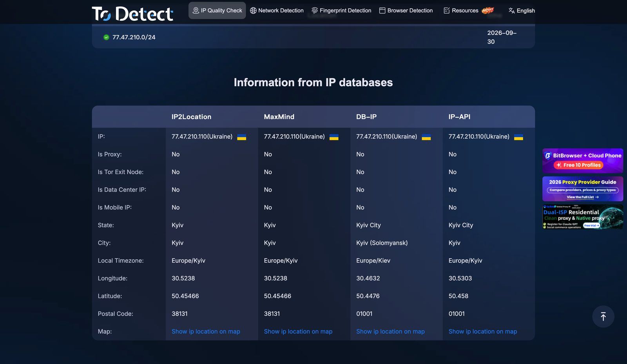Click the IP-API longitude 30.5303
Screen dimensions: 627x364
click(460, 278)
